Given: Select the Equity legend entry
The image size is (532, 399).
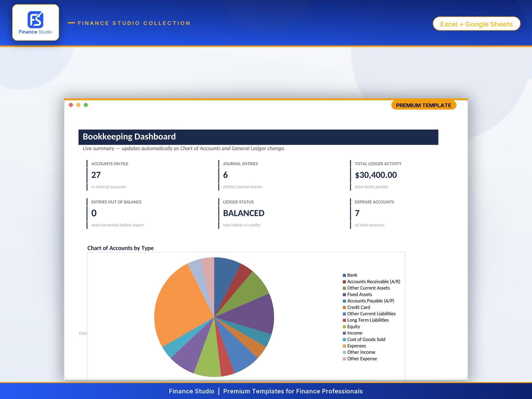Looking at the screenshot, I should pyautogui.click(x=351, y=327).
